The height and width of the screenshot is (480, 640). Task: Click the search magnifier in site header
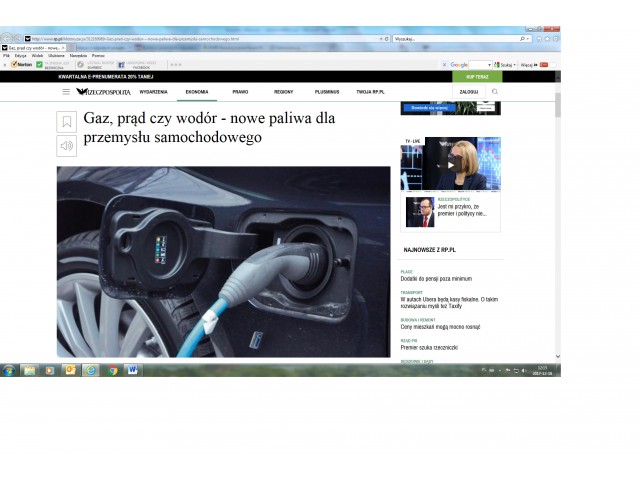(494, 91)
